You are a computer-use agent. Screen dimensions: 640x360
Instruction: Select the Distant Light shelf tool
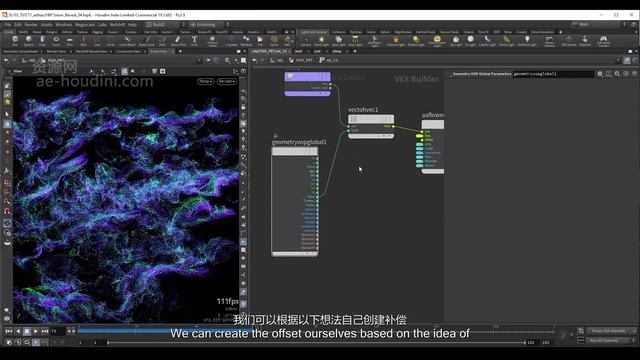pyautogui.click(x=416, y=41)
